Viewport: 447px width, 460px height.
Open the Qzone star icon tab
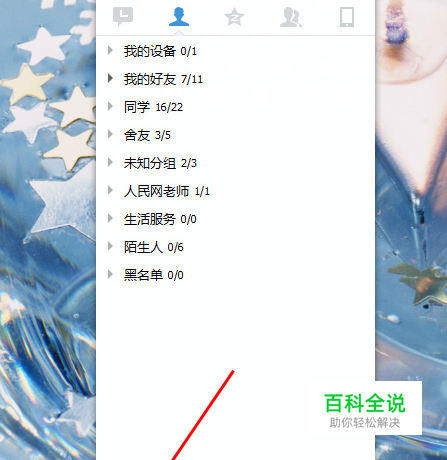[235, 17]
